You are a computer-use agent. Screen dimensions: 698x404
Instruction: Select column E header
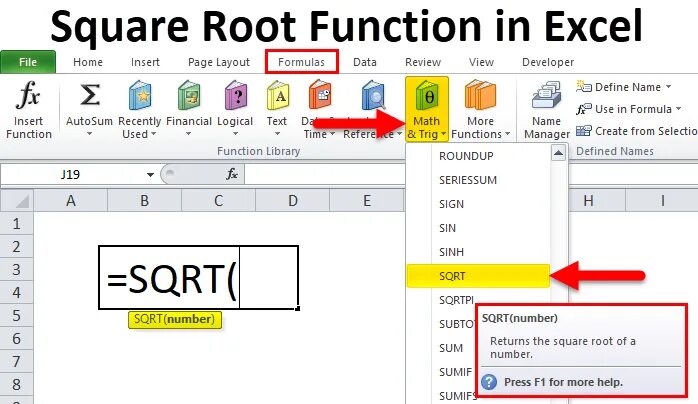click(x=367, y=201)
